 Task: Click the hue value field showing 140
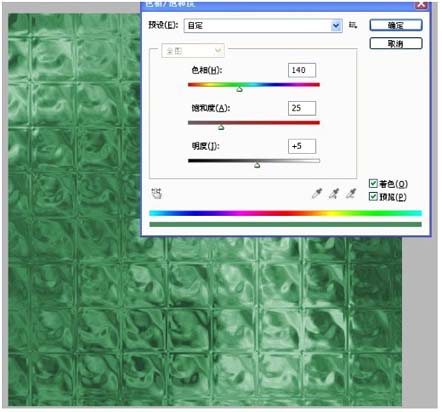(x=302, y=70)
